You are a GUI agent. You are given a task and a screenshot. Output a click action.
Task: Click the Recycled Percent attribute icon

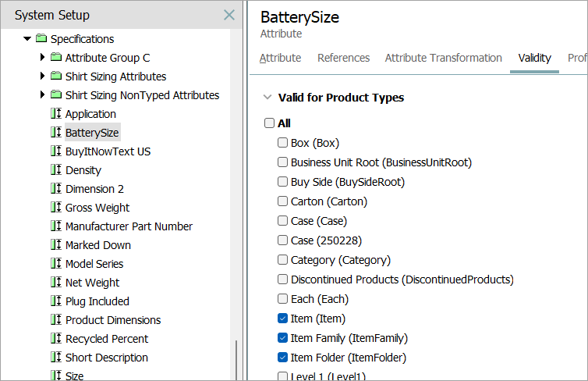pos(56,339)
